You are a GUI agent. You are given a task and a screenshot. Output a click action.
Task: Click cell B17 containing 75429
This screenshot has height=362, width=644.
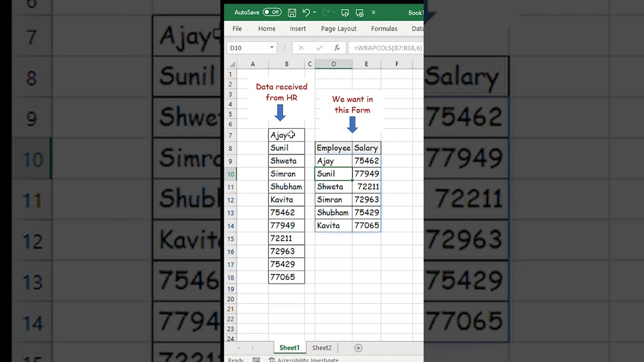click(286, 264)
